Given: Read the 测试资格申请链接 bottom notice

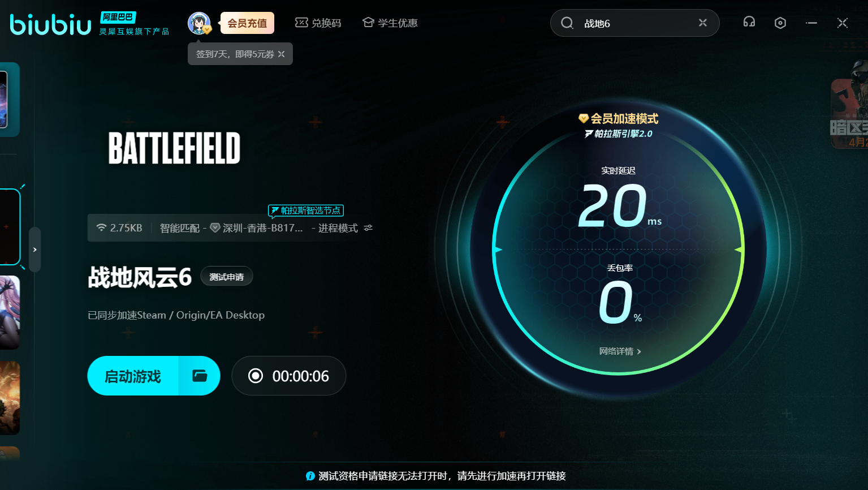Looking at the screenshot, I should [442, 476].
